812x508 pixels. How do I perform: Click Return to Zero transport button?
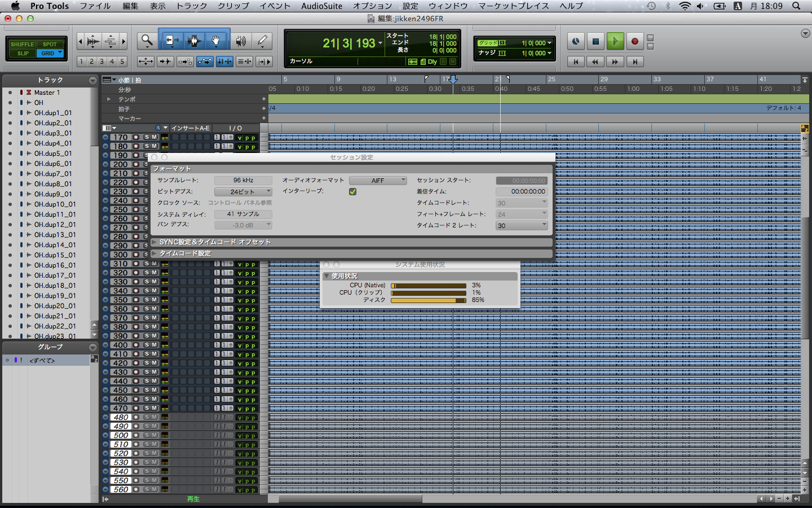(x=576, y=62)
